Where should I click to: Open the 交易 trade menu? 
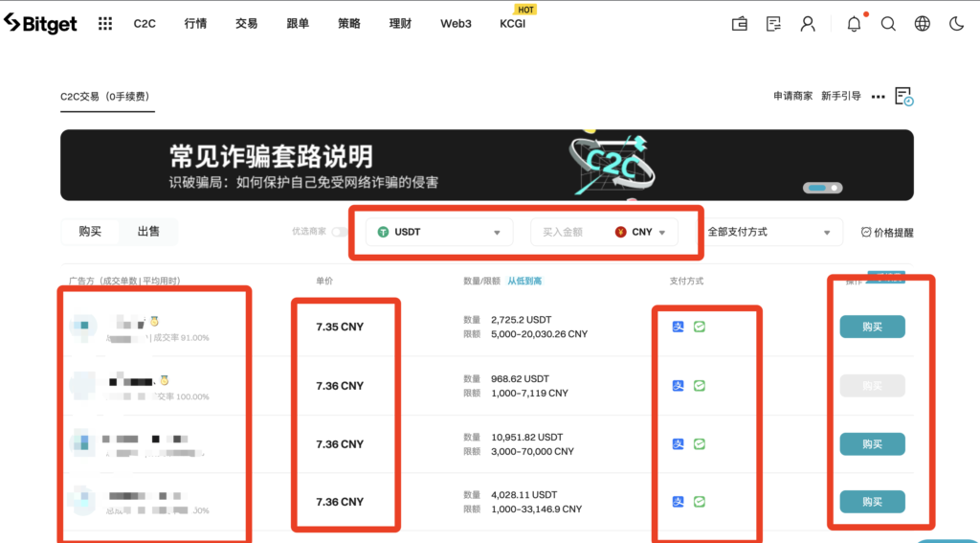(x=246, y=24)
